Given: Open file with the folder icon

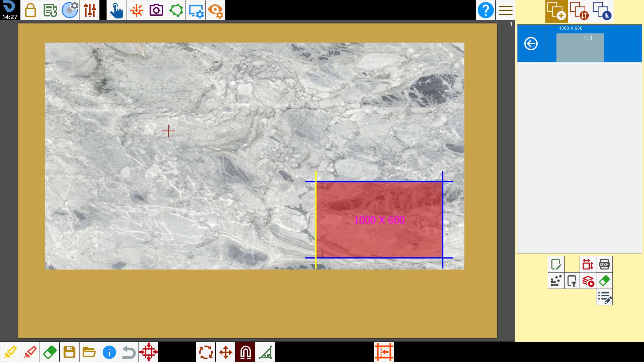Looking at the screenshot, I should pos(89,352).
